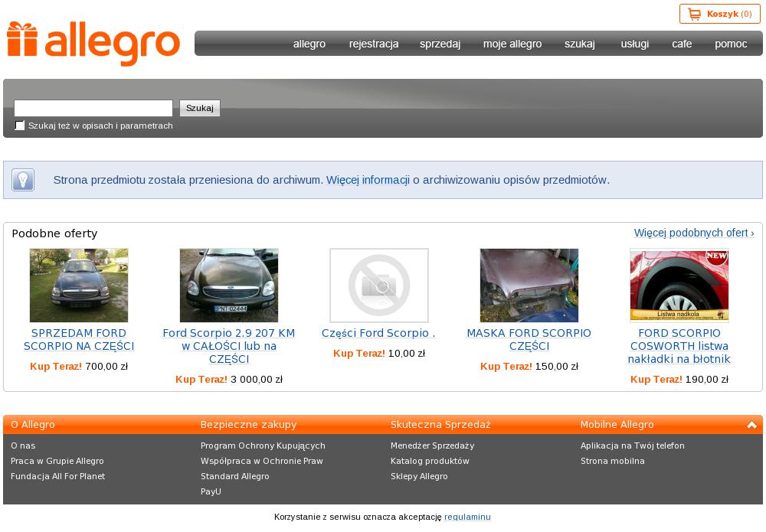Open 'Części Ford Scorpio .' offer link

click(x=378, y=333)
